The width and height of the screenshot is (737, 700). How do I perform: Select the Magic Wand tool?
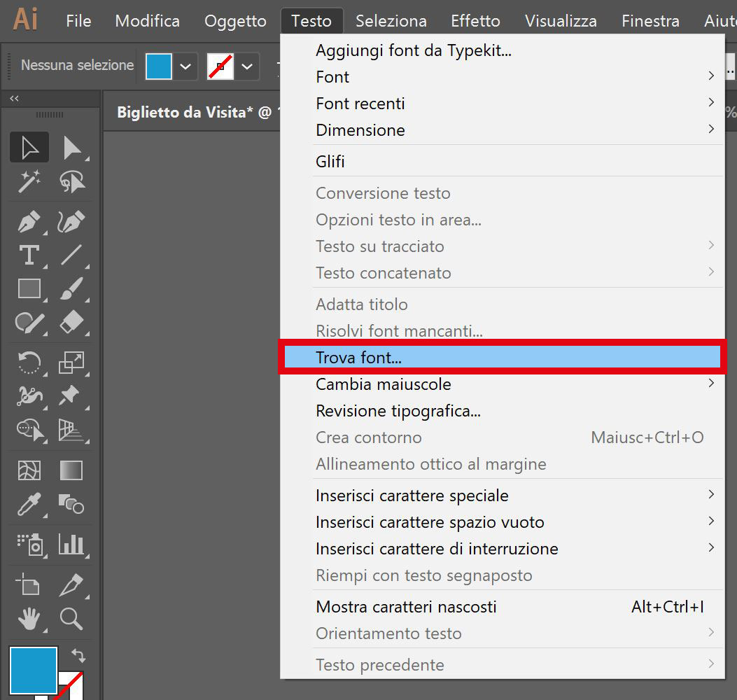[x=29, y=181]
